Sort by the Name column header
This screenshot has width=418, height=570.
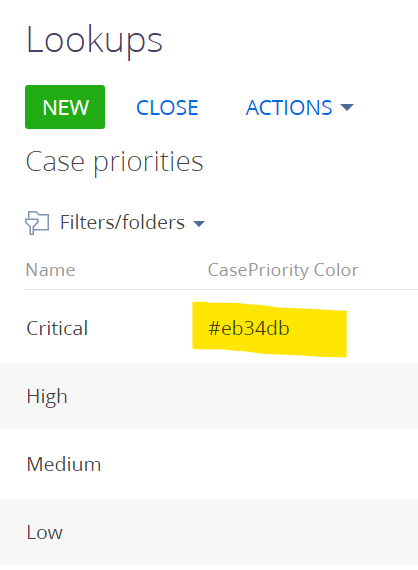pyautogui.click(x=51, y=270)
